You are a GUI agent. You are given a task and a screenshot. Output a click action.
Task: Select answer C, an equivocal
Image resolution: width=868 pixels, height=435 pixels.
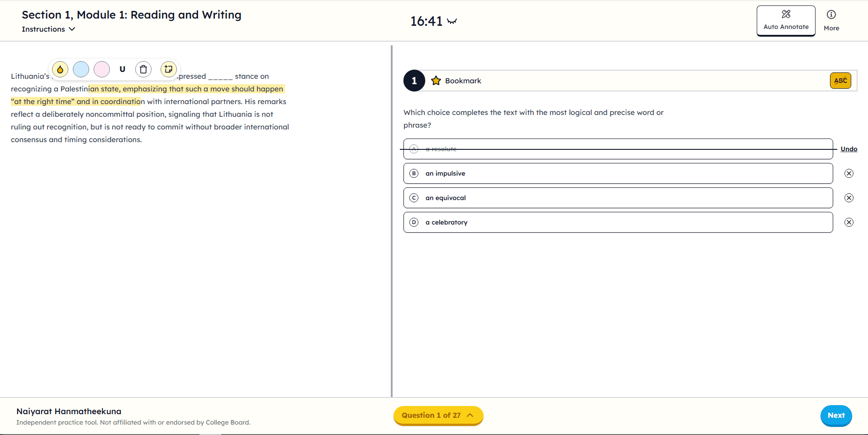coord(617,198)
